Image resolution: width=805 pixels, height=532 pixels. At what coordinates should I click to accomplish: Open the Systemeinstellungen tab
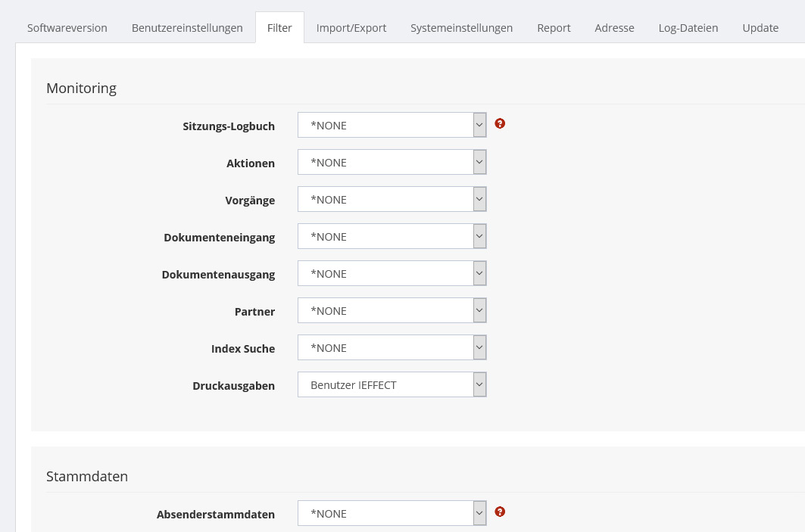(x=461, y=28)
